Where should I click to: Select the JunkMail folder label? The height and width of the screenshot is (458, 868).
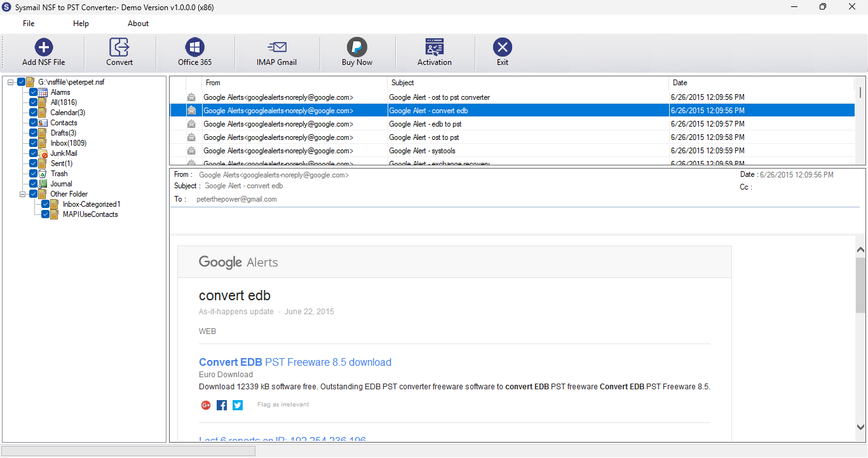tap(64, 153)
